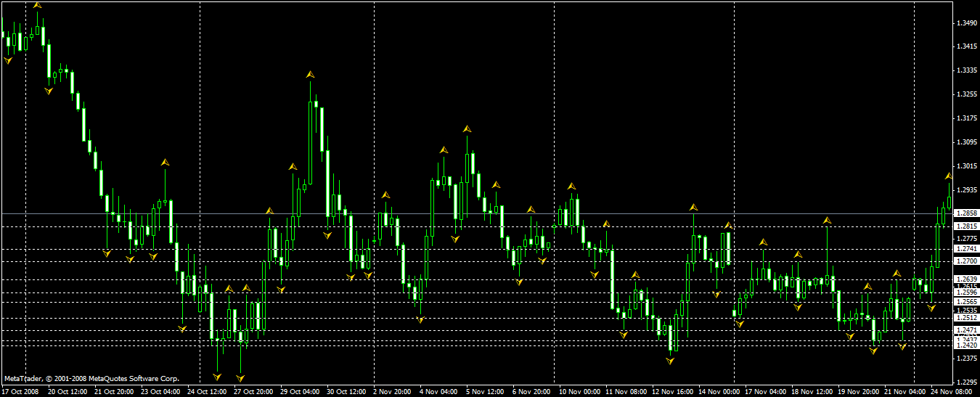Click the 14 Nov 00:00 date label
This screenshot has width=980, height=397.
718,392
